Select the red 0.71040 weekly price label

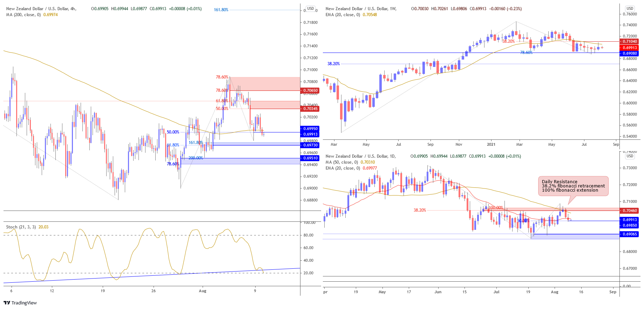tap(629, 41)
